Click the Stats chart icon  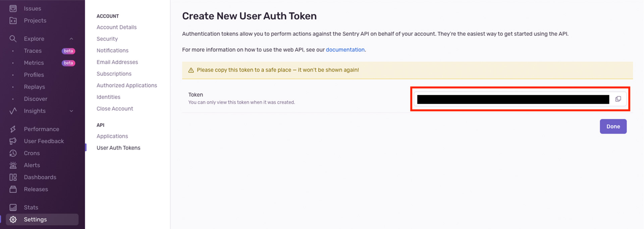[13, 208]
